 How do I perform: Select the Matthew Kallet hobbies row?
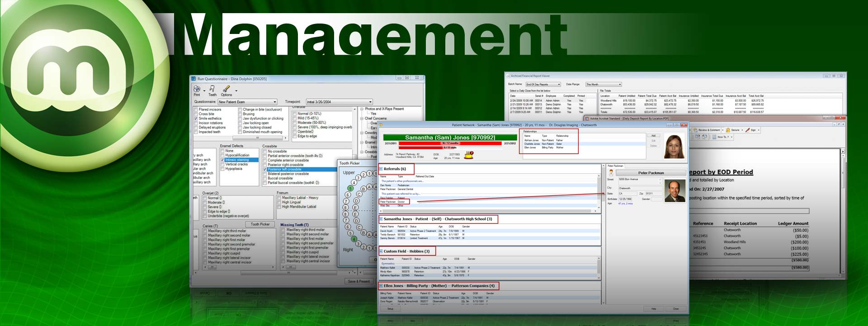coord(488,268)
